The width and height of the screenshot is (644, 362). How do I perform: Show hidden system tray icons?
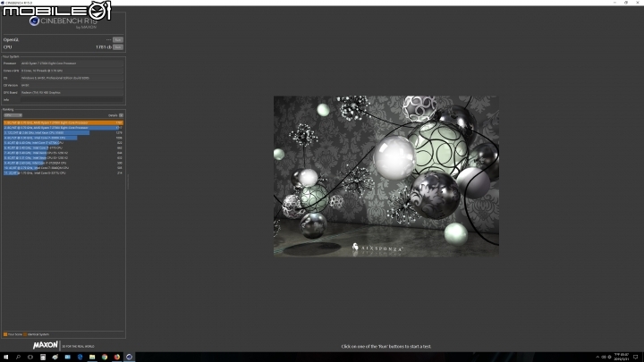point(597,357)
